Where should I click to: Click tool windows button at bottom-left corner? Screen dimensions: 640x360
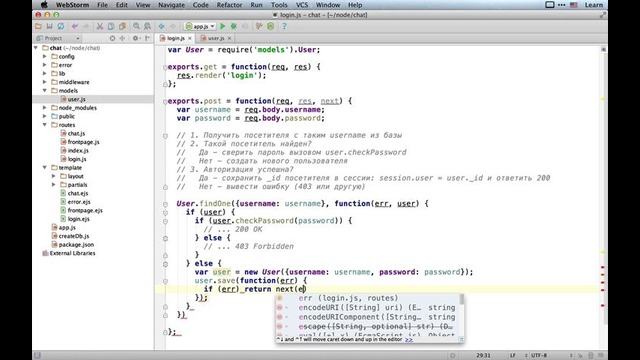point(37,356)
